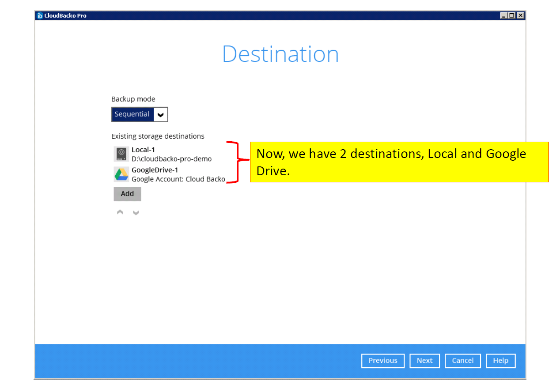
Task: Select the Google Drive triangle icon
Action: (x=121, y=174)
